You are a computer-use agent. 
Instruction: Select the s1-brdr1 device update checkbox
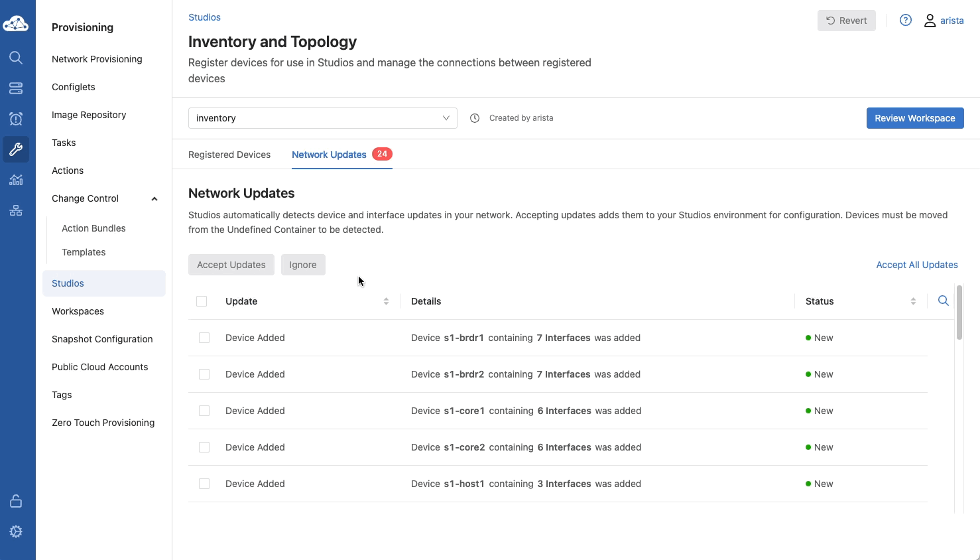pos(204,338)
